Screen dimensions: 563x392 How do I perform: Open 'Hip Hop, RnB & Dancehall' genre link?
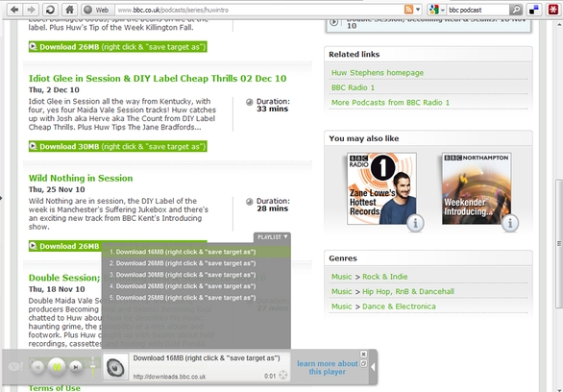(408, 291)
